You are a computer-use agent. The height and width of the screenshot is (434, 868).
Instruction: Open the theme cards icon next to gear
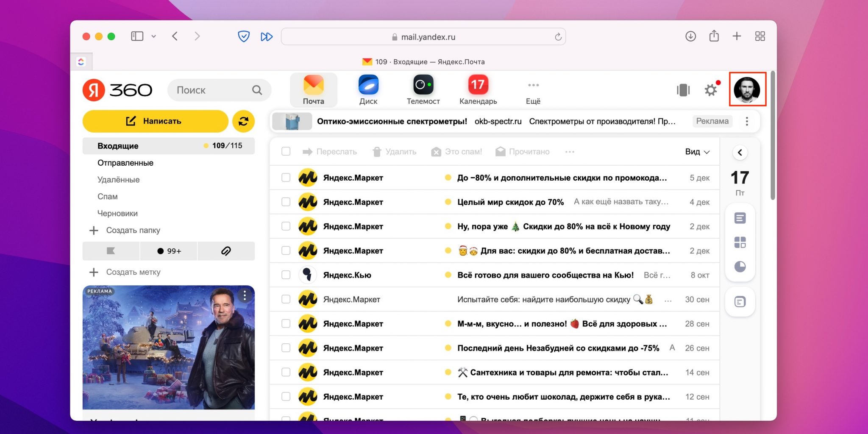pos(683,90)
